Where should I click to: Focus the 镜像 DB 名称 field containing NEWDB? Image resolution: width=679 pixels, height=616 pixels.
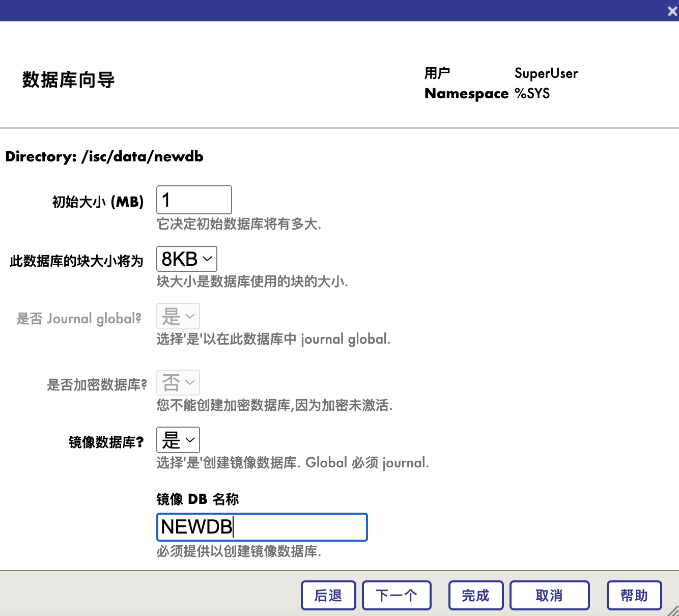tap(262, 527)
